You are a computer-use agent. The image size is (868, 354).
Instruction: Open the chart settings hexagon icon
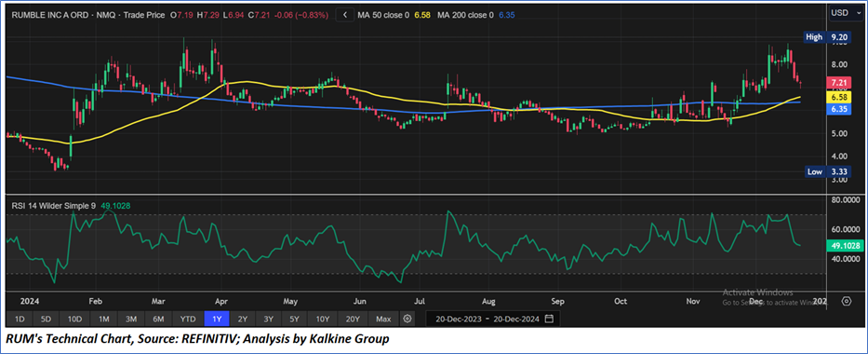(847, 302)
